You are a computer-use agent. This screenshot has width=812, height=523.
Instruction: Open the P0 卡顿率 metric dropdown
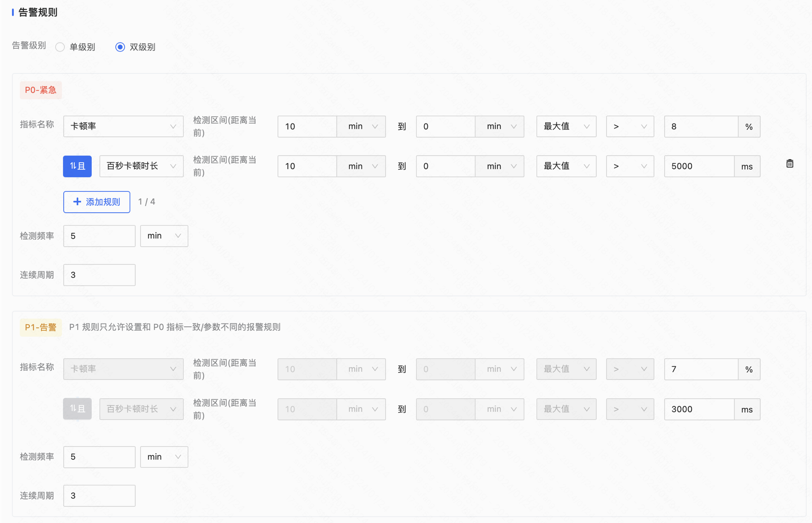click(x=123, y=126)
